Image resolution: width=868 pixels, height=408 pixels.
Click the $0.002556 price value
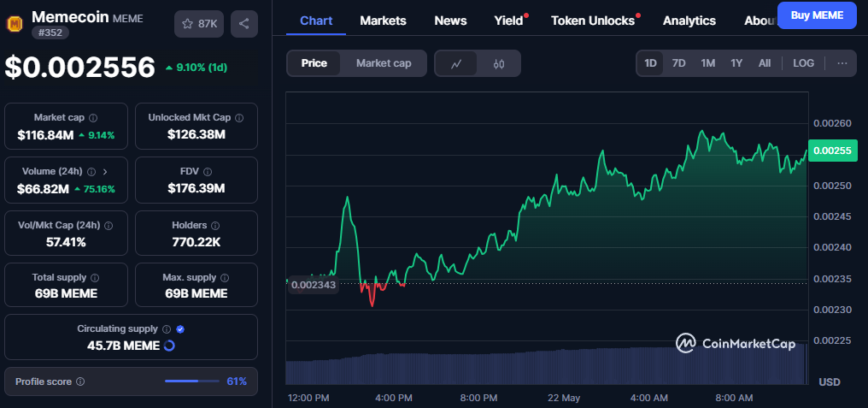(80, 67)
